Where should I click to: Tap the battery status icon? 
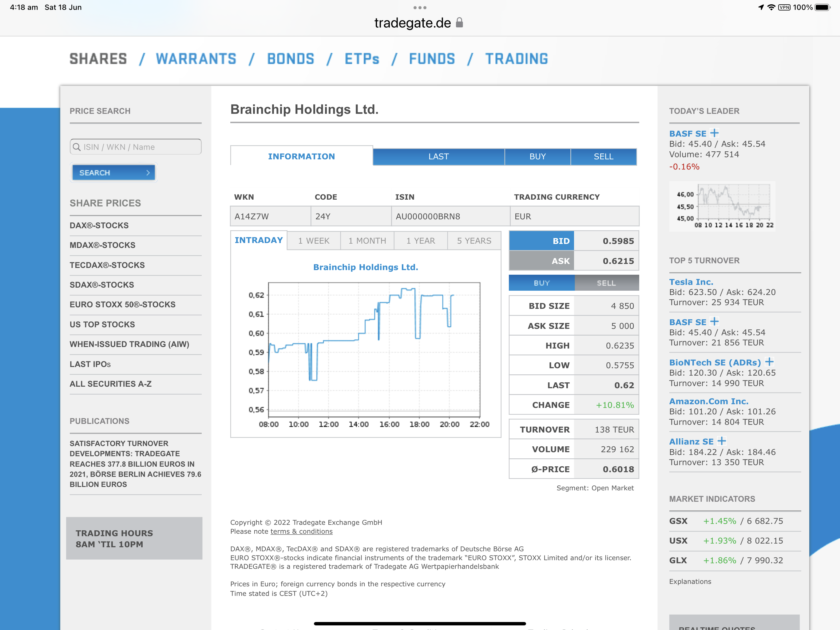[822, 7]
